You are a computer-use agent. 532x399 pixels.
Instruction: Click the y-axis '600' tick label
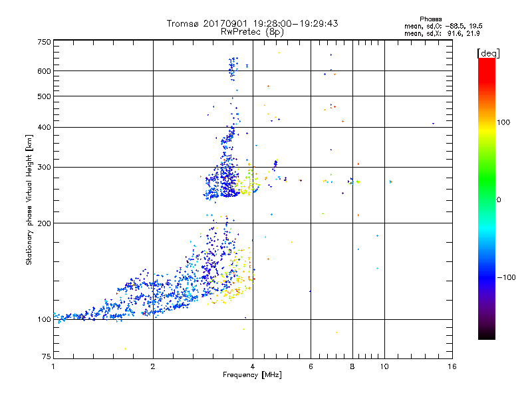[x=45, y=71]
